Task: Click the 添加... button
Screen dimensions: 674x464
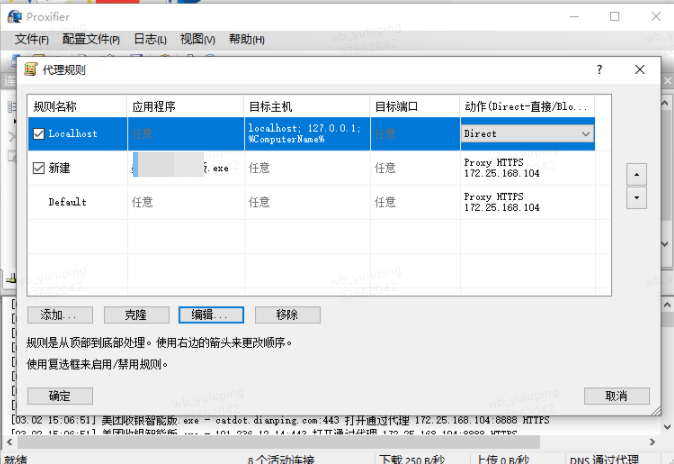Action: pos(60,315)
